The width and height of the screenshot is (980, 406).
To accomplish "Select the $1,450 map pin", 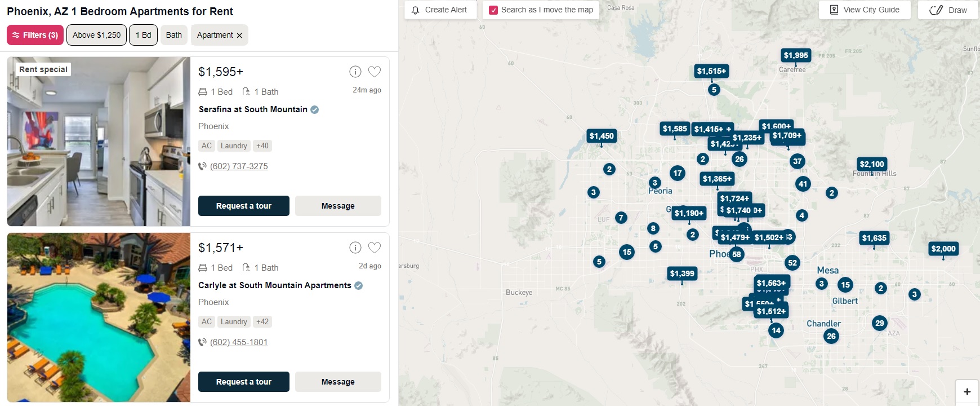I will point(602,136).
